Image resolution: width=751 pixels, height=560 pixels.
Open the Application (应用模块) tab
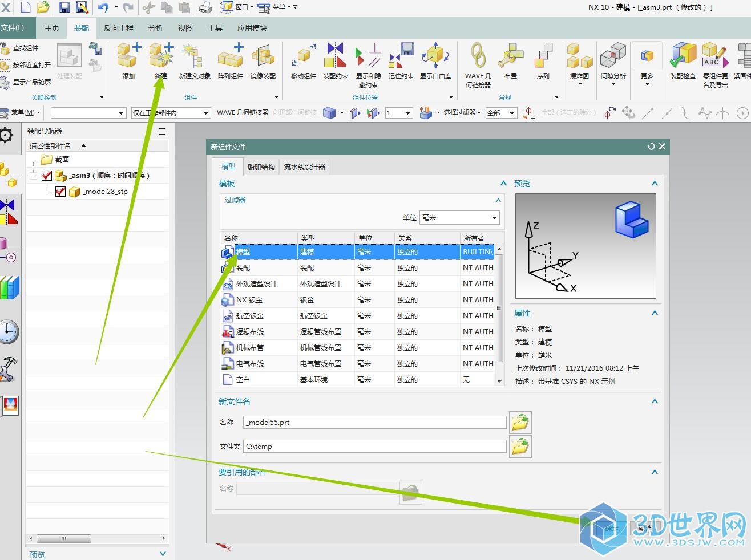click(252, 28)
